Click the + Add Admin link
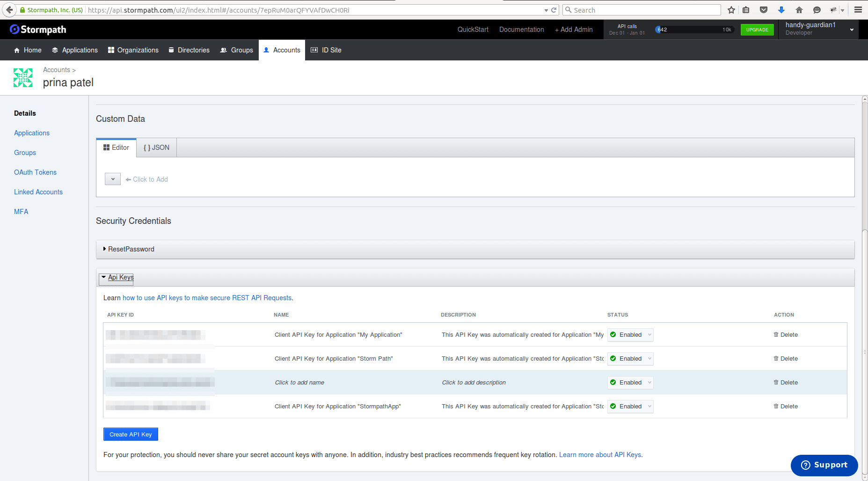 click(574, 30)
